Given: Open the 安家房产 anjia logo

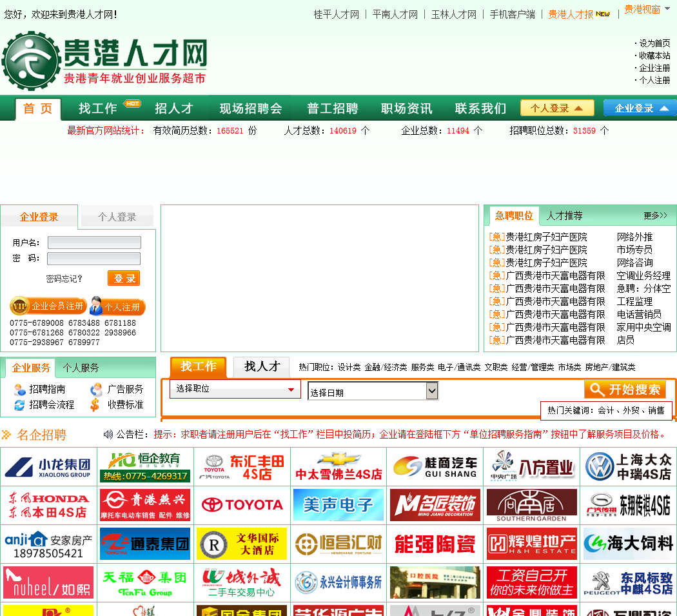Looking at the screenshot, I should pos(48,544).
